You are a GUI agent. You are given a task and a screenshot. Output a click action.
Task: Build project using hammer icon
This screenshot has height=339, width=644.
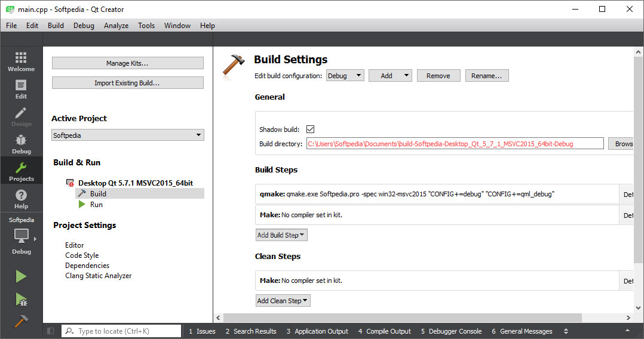click(21, 321)
